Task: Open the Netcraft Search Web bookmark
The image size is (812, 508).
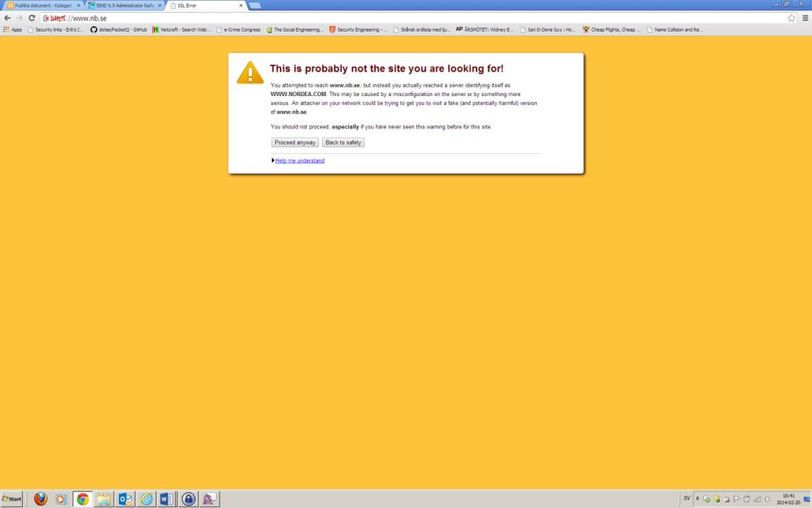Action: pos(182,29)
